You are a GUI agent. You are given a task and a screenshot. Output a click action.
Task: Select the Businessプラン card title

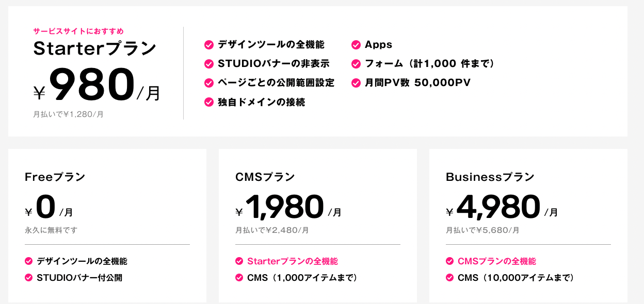[490, 177]
